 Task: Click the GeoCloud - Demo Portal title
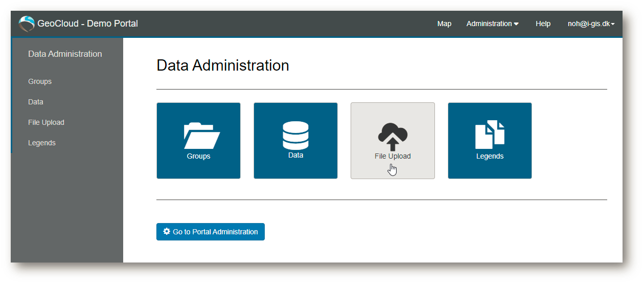coord(87,24)
